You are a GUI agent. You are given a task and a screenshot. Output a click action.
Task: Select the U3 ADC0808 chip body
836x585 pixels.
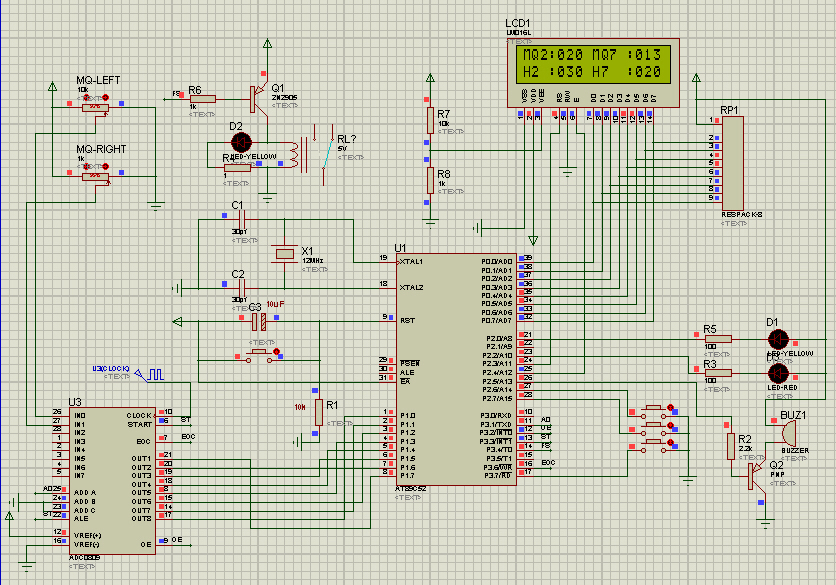tap(112, 481)
